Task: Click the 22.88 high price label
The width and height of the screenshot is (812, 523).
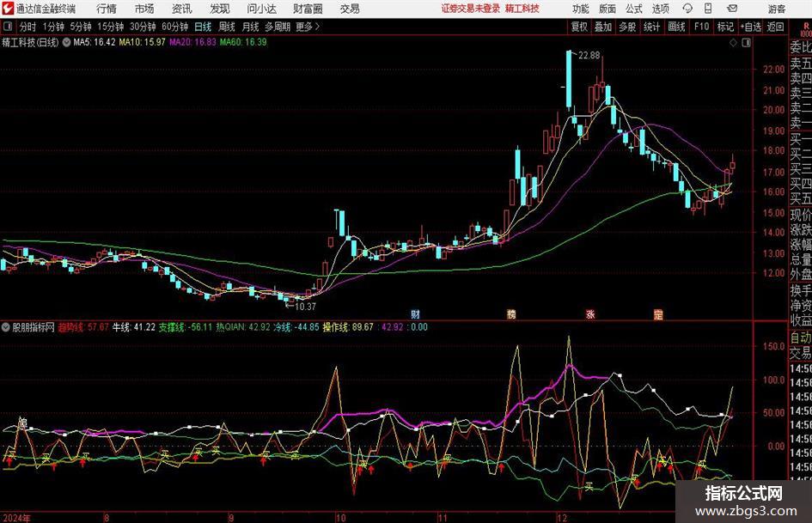Action: click(x=589, y=56)
